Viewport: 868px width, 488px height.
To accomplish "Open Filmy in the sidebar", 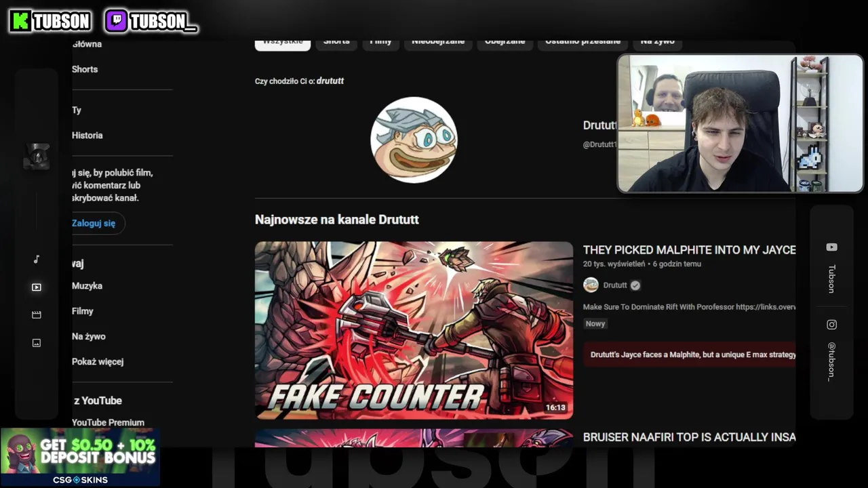I will 83,311.
